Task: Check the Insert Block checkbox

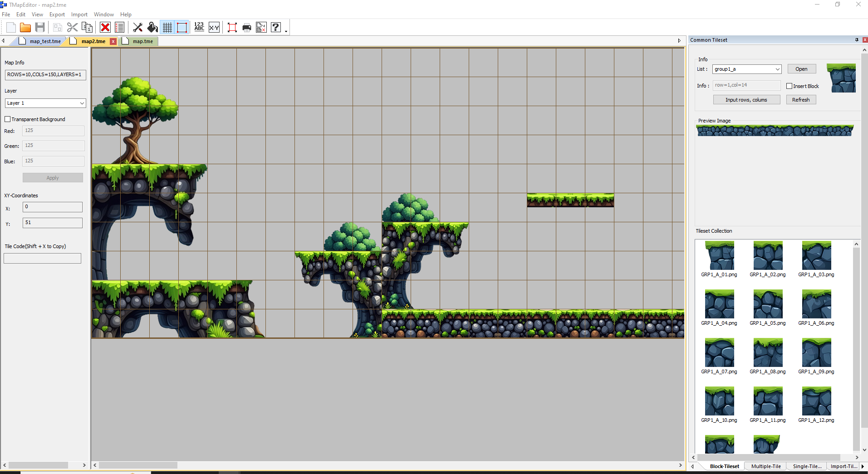Action: (x=790, y=86)
